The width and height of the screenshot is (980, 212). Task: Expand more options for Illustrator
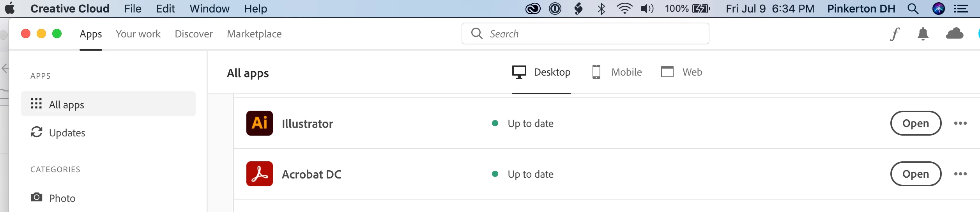click(x=960, y=123)
